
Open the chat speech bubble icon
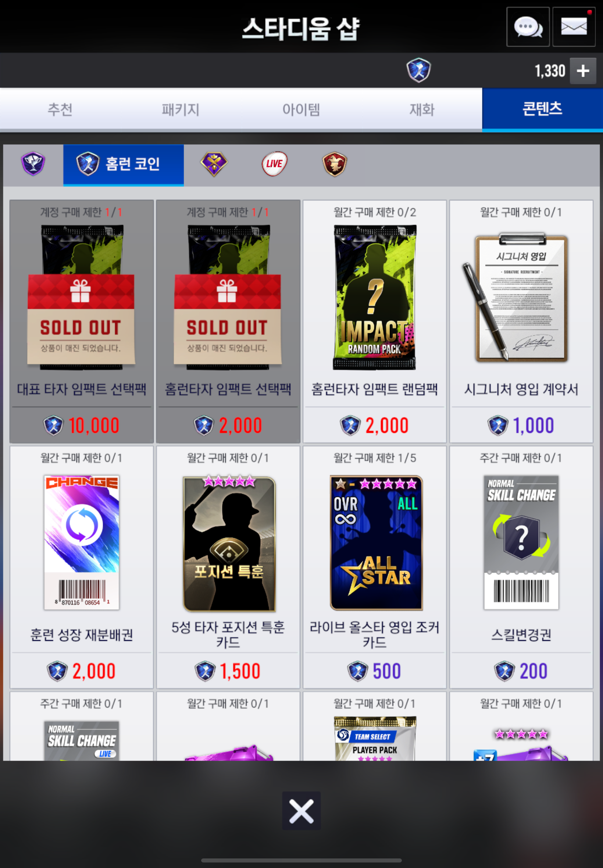tap(528, 27)
